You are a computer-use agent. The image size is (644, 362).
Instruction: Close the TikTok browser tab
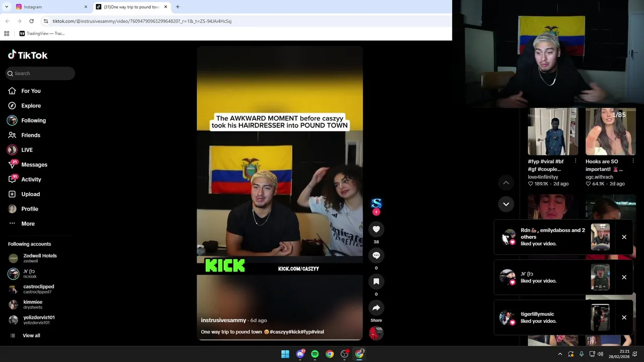click(x=166, y=7)
